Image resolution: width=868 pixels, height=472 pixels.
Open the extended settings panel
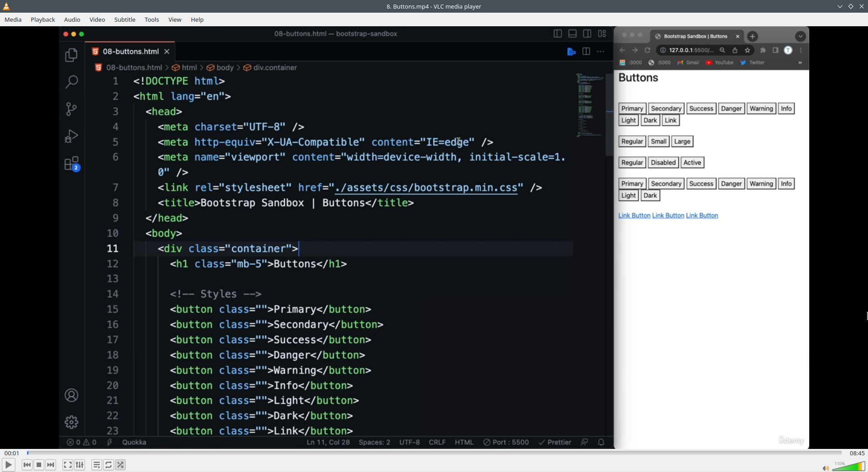click(x=80, y=465)
